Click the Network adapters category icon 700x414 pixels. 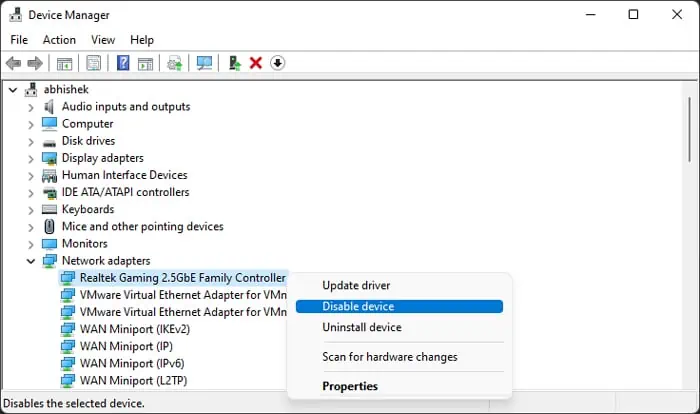tap(49, 261)
